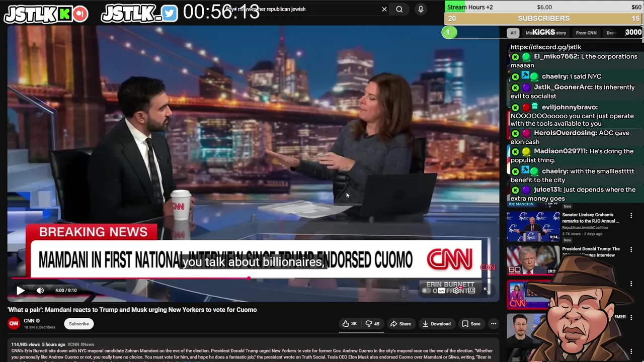
Task: Click the Kick logo beside JSTLK
Action: [x=64, y=14]
